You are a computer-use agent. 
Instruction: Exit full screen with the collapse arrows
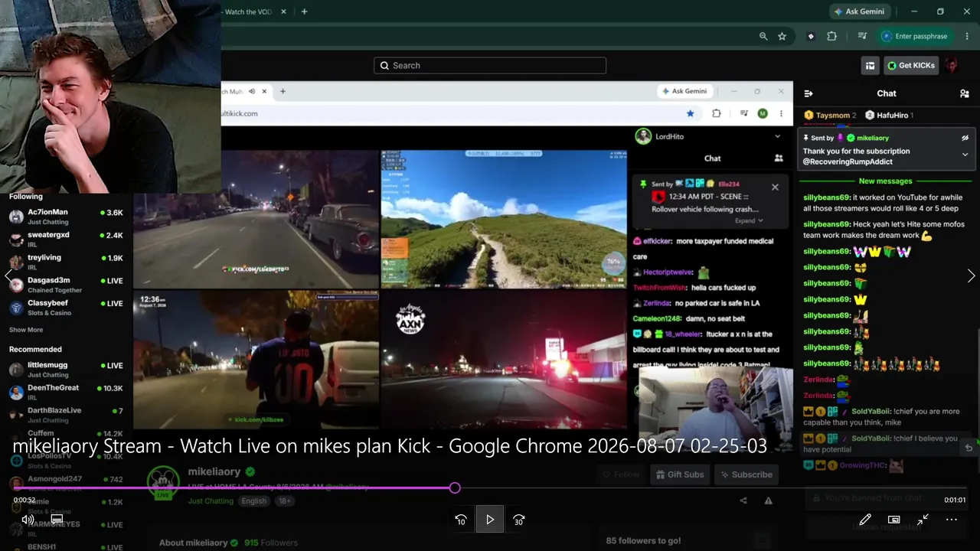tap(923, 520)
